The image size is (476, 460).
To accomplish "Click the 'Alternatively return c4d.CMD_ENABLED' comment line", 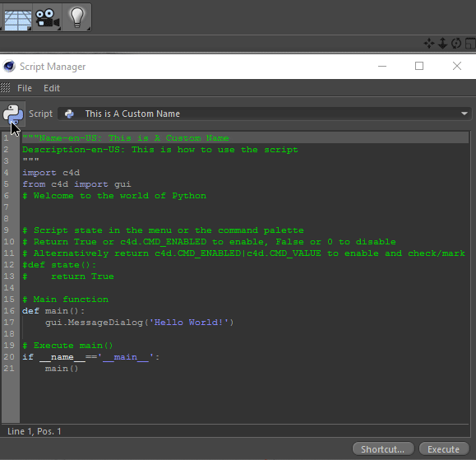I will [x=243, y=253].
